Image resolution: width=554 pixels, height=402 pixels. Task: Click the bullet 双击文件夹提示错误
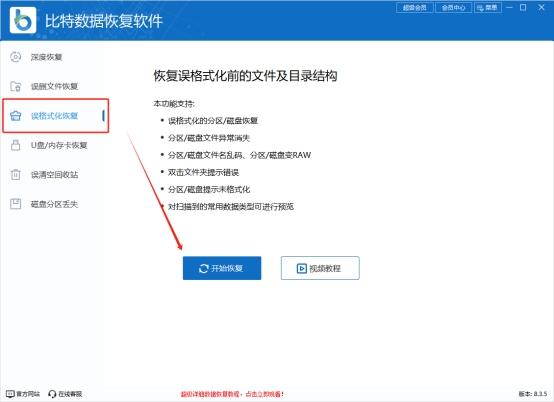coord(204,172)
